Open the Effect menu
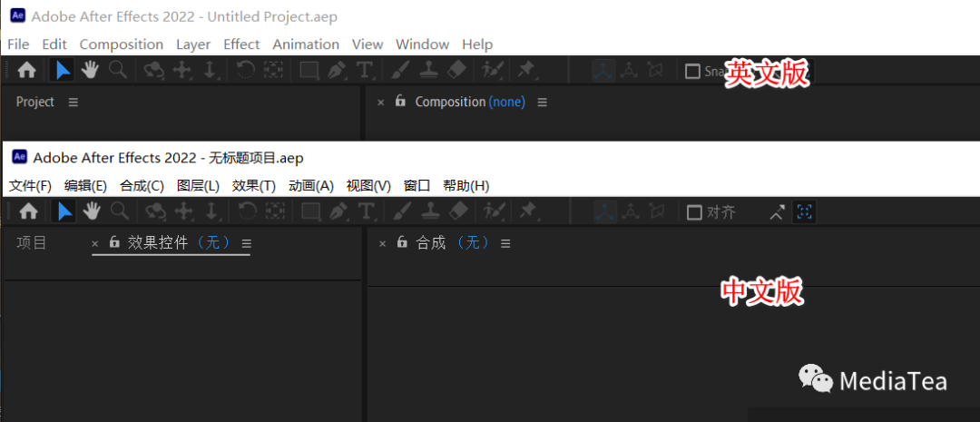 tap(241, 44)
